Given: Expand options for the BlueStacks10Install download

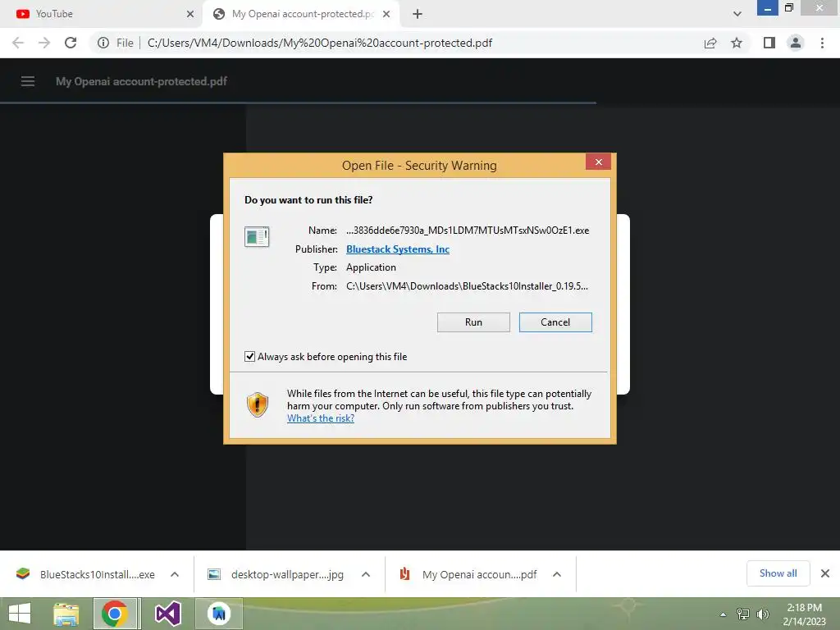Looking at the screenshot, I should pyautogui.click(x=175, y=574).
